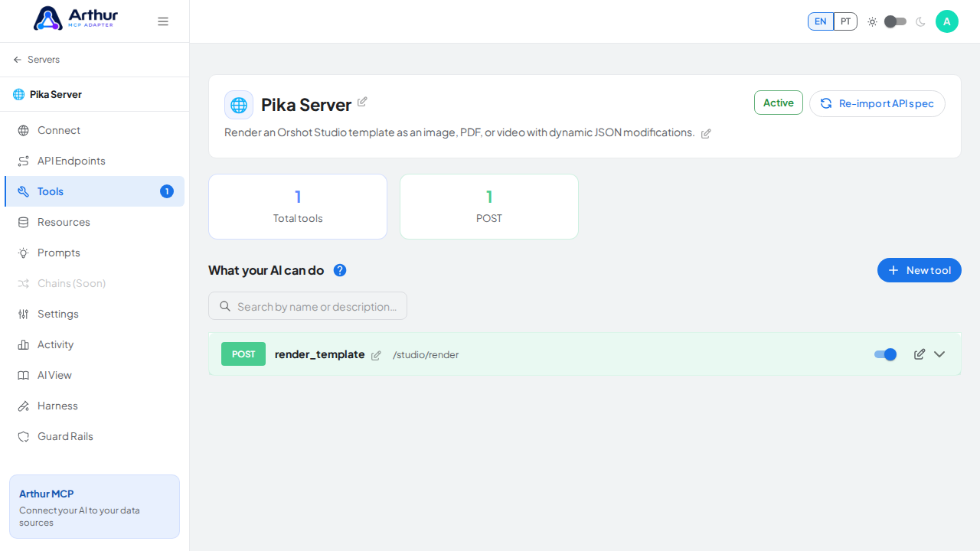This screenshot has width=980, height=551.
Task: Open help icon next to What your AI can do
Action: (340, 270)
